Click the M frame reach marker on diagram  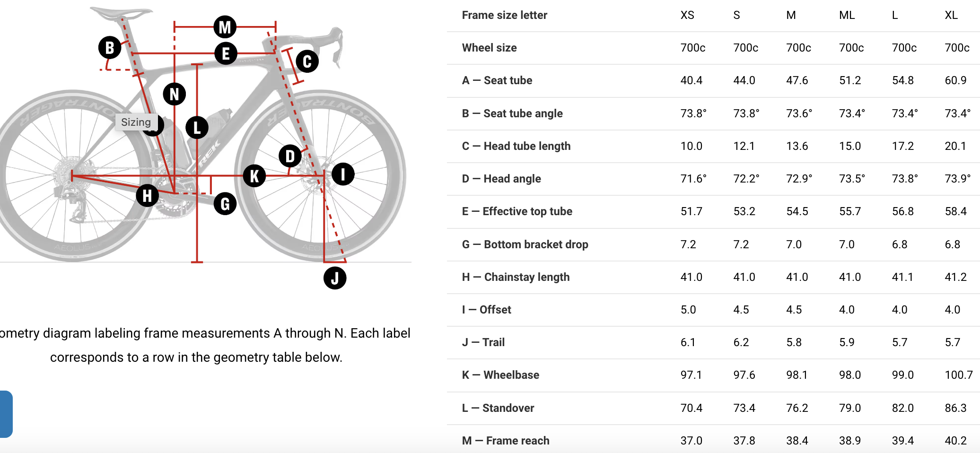pyautogui.click(x=225, y=27)
